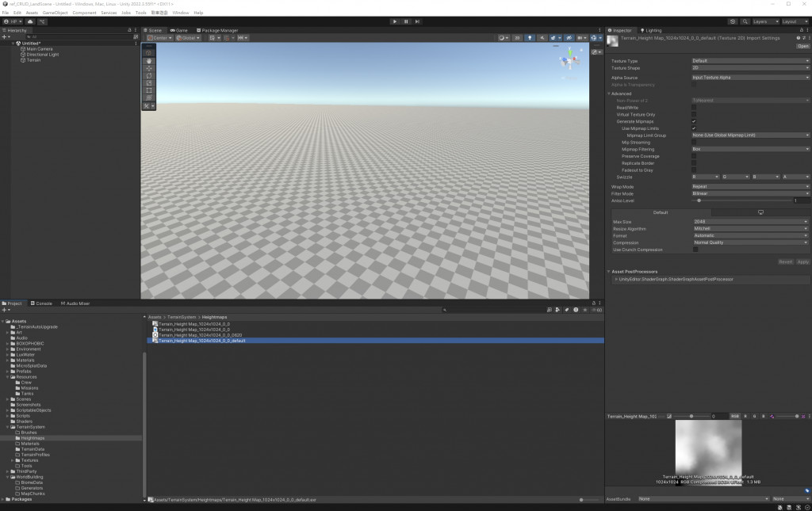Open Unity version control icon
Viewport: 812px width, 511px height.
[x=42, y=21]
